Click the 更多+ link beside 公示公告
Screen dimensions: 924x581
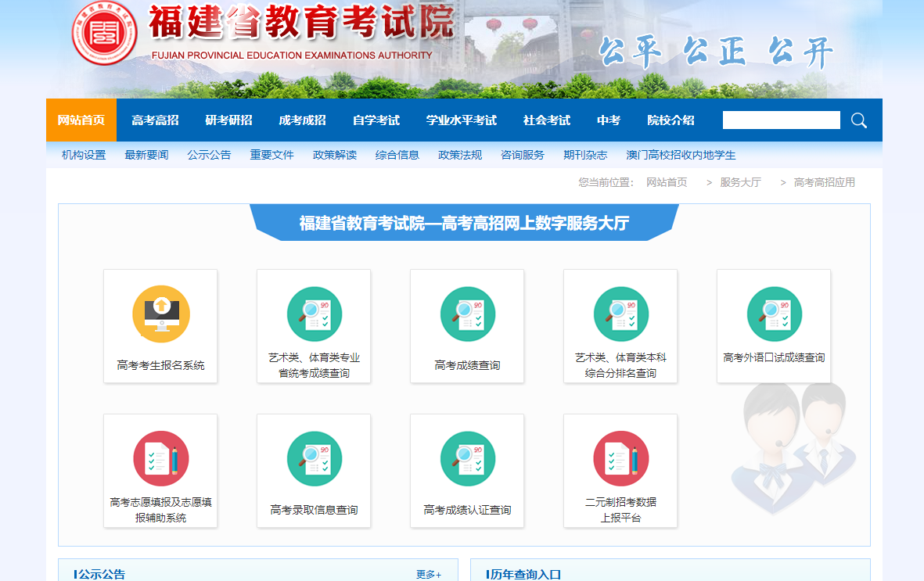429,575
